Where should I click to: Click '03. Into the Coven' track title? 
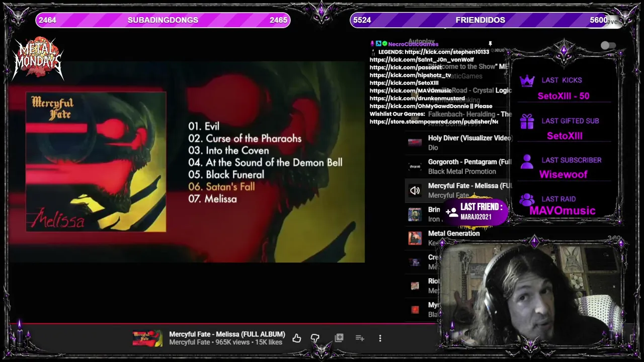tap(228, 151)
